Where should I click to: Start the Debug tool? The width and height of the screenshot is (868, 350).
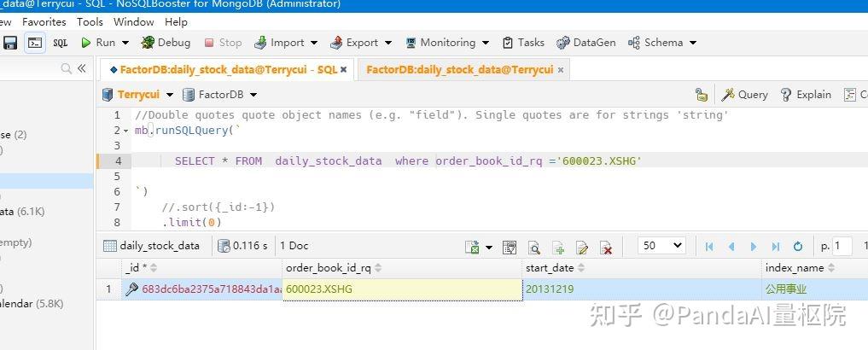click(x=166, y=43)
